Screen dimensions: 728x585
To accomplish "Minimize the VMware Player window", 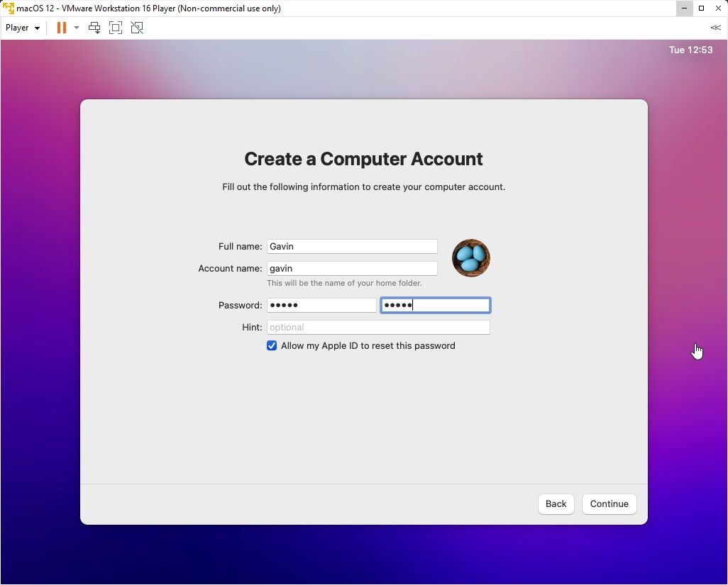I will click(684, 9).
